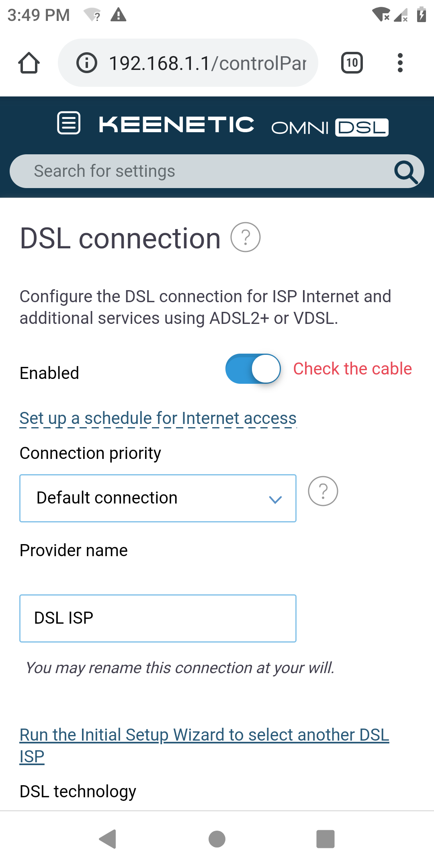Tap the Android home circle button
434x868 pixels.
217,839
